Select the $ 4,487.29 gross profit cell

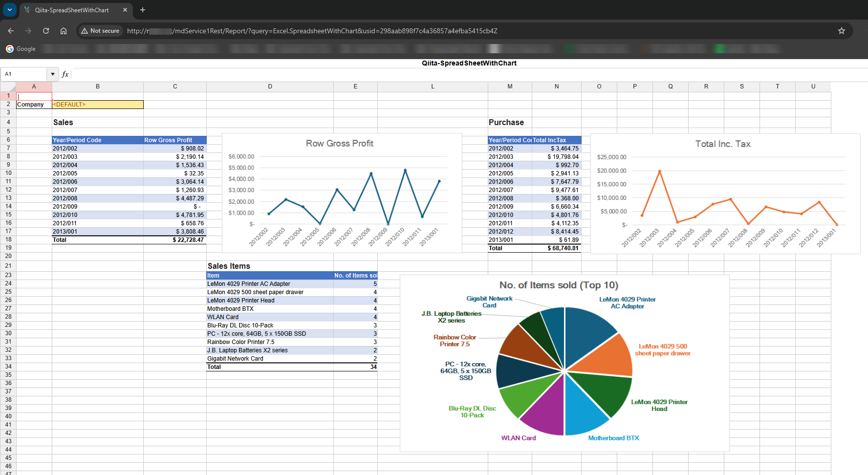[x=175, y=198]
